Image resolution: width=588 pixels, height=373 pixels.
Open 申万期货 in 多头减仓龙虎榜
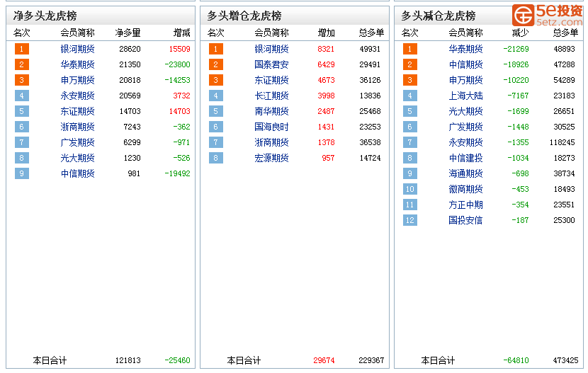[x=465, y=80]
